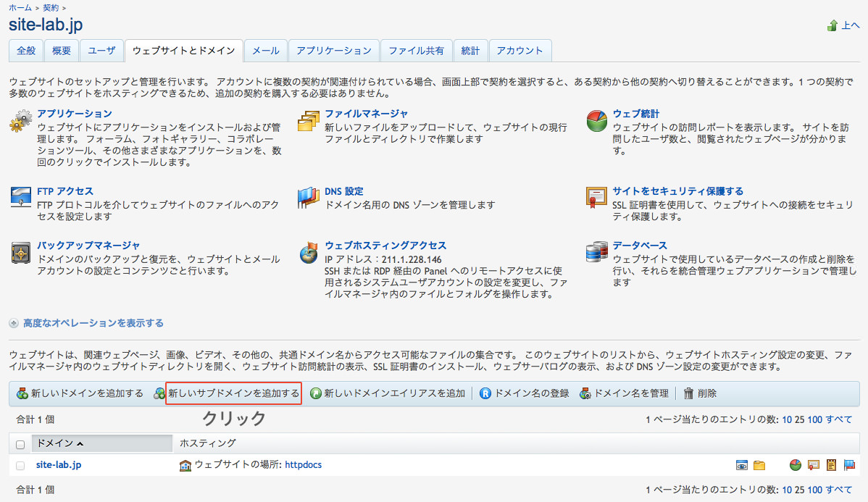
Task: Click 新しいサブドメインを追加する button
Action: coord(233,393)
